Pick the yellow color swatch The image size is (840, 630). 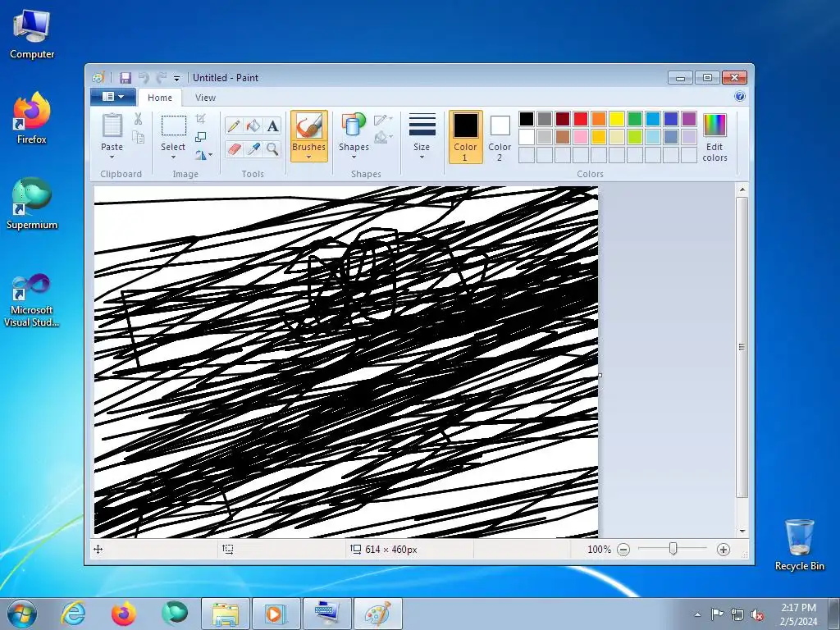point(617,119)
